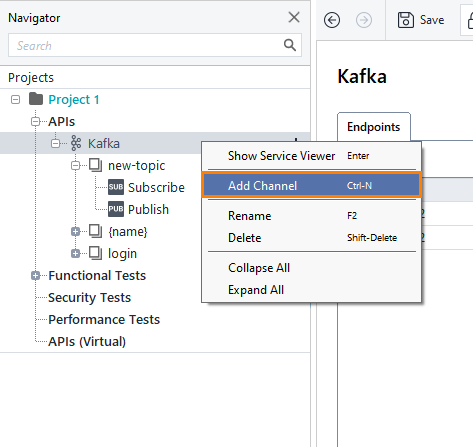Click the SUB operation icon
Viewport: 473px width, 447px height.
[116, 187]
